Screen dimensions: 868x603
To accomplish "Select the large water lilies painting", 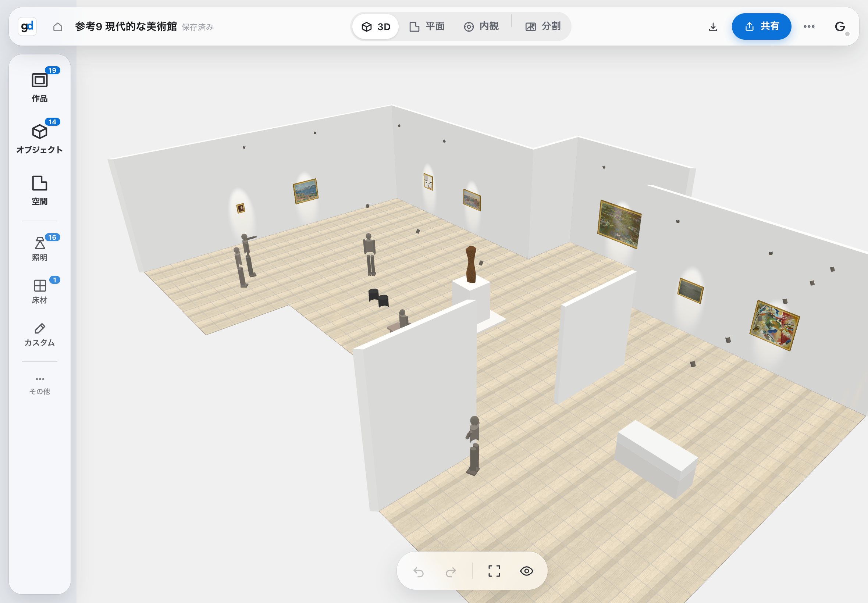I will pos(619,224).
